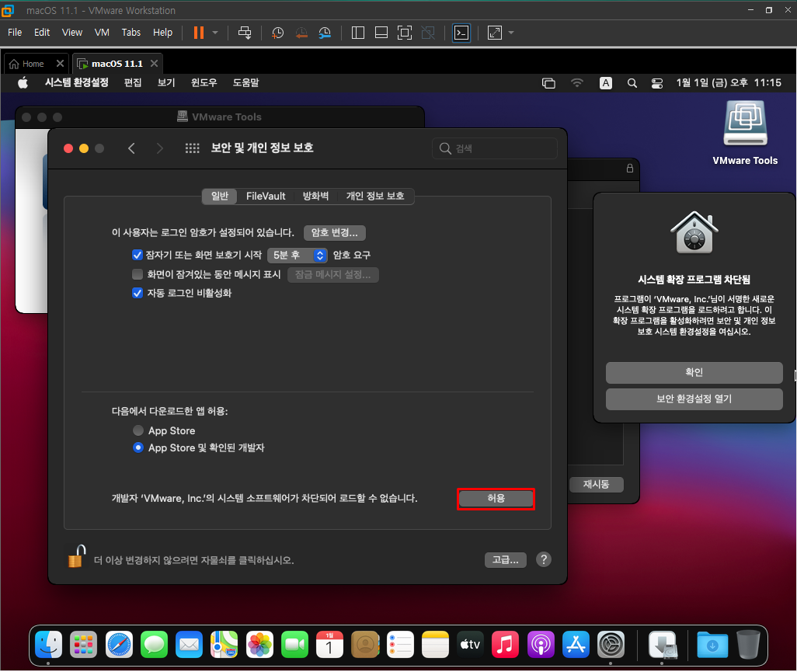Click the lock icon to prevent changes
Viewport: 797px width, 672px height.
pos(76,556)
